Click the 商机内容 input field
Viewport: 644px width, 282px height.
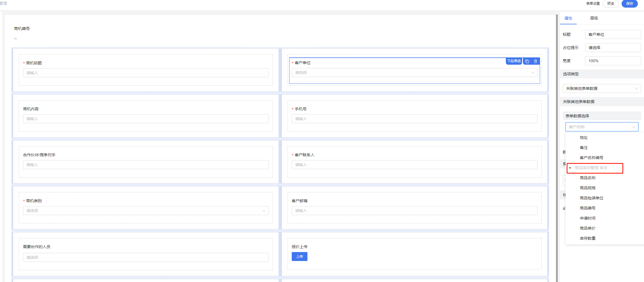click(x=146, y=119)
